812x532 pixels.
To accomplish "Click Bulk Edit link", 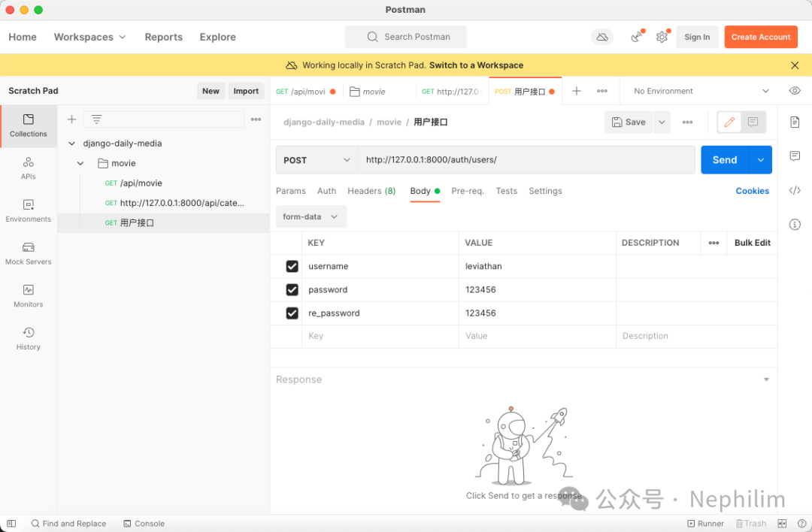I will coord(752,243).
